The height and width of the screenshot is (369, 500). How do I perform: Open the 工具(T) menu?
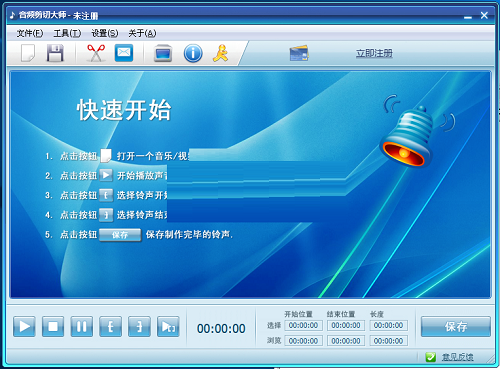pos(67,33)
